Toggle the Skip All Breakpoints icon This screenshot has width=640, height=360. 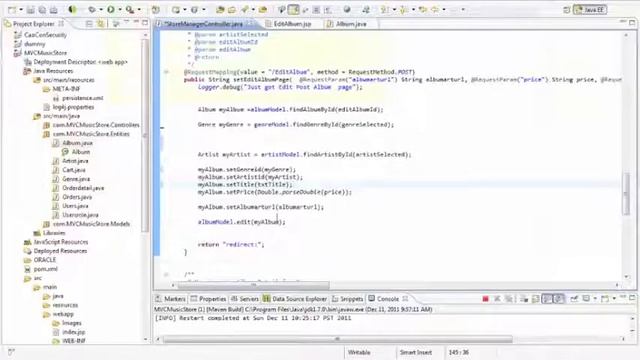click(x=73, y=9)
